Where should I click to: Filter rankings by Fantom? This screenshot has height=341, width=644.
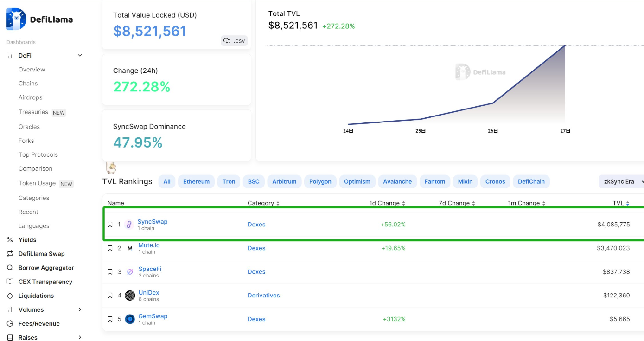[435, 181]
